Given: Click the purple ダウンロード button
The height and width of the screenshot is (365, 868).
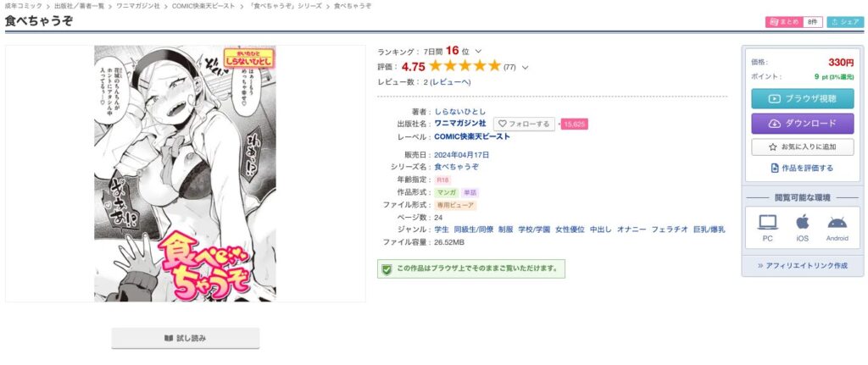Looking at the screenshot, I should tap(802, 124).
